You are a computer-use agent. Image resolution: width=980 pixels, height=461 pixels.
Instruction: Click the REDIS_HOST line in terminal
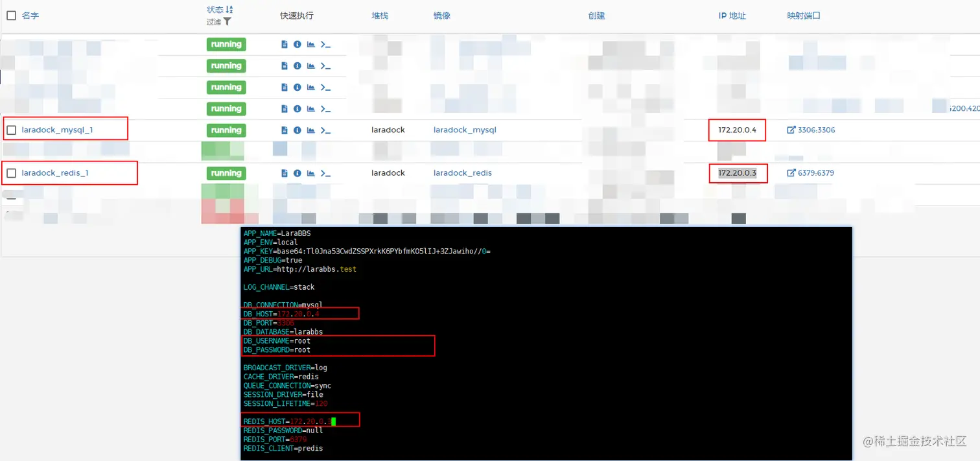(290, 421)
